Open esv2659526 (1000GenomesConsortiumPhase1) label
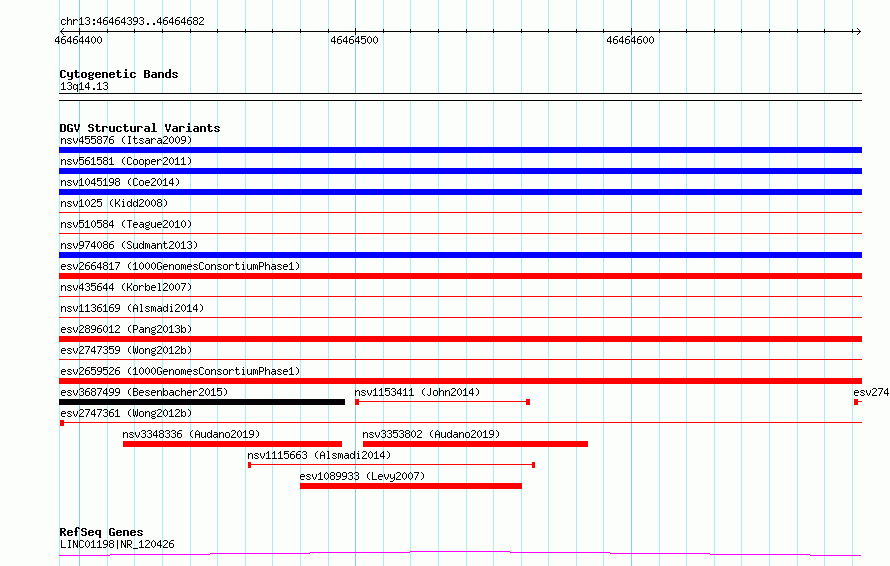The image size is (890, 566). 180,371
